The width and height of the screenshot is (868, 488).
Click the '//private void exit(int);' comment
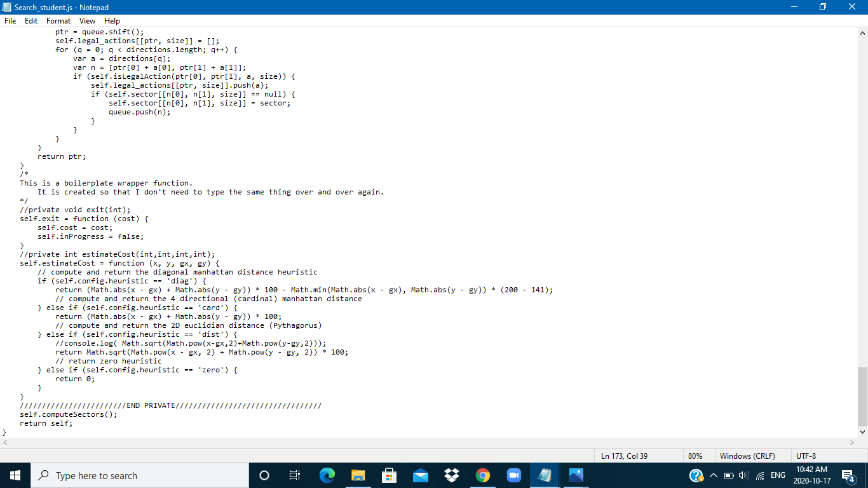[x=75, y=210]
